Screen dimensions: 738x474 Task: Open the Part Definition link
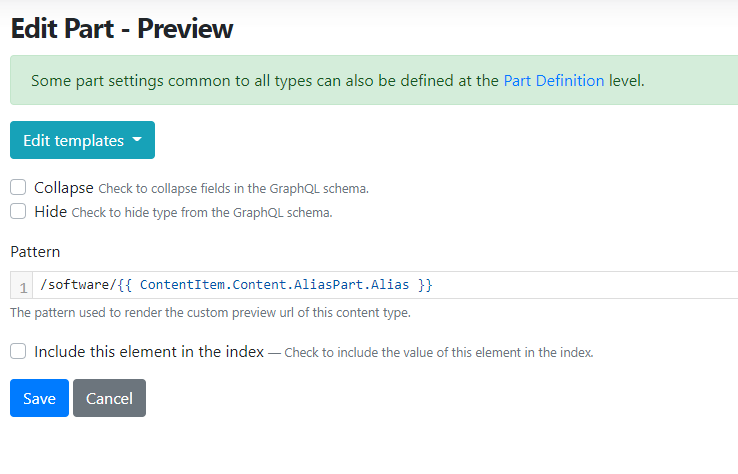tap(554, 80)
